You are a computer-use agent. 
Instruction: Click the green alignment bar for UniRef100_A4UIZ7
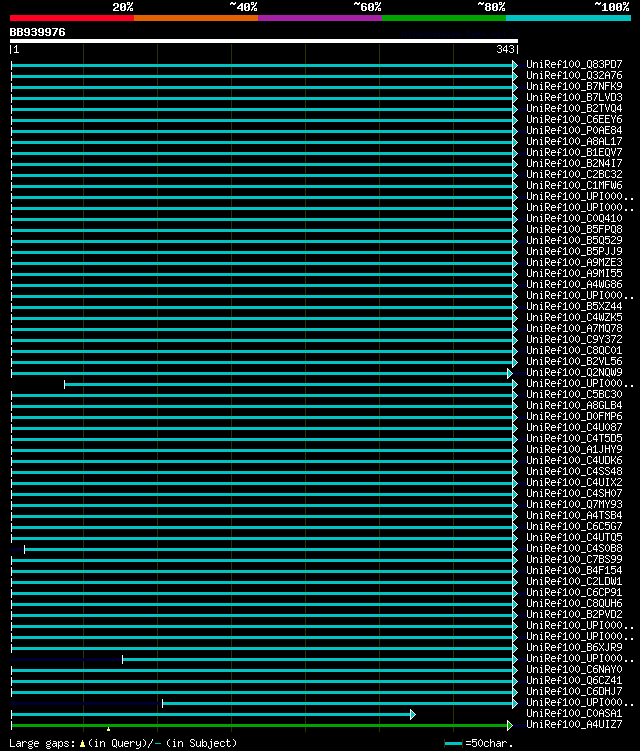click(262, 726)
